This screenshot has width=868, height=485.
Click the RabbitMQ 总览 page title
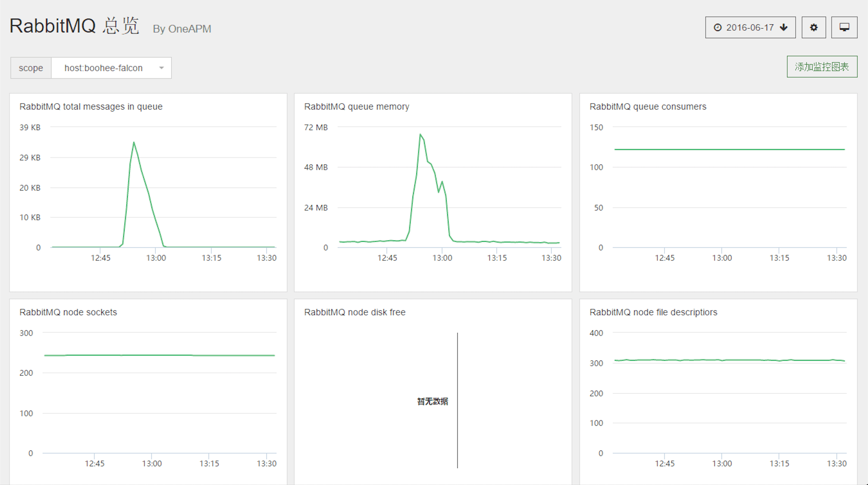click(74, 26)
